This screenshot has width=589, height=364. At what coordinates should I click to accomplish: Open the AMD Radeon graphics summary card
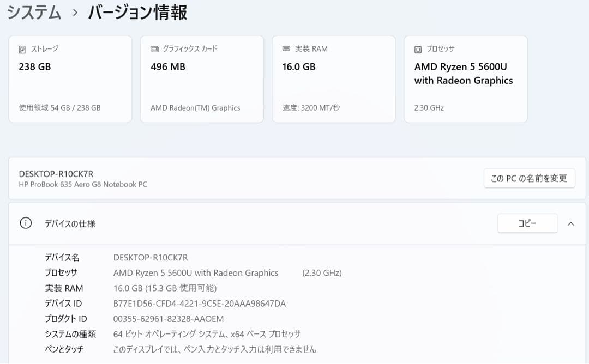[x=202, y=78]
